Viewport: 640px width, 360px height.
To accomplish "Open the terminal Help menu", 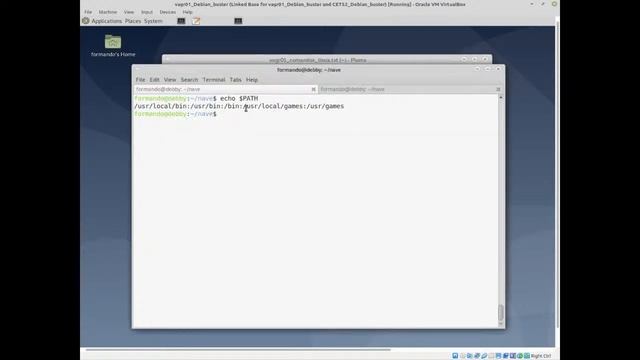I will click(x=252, y=80).
